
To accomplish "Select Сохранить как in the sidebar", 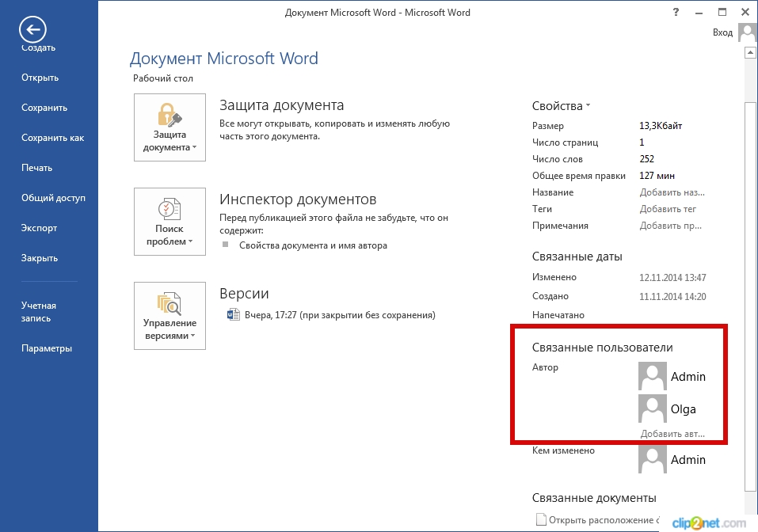I will coord(52,138).
